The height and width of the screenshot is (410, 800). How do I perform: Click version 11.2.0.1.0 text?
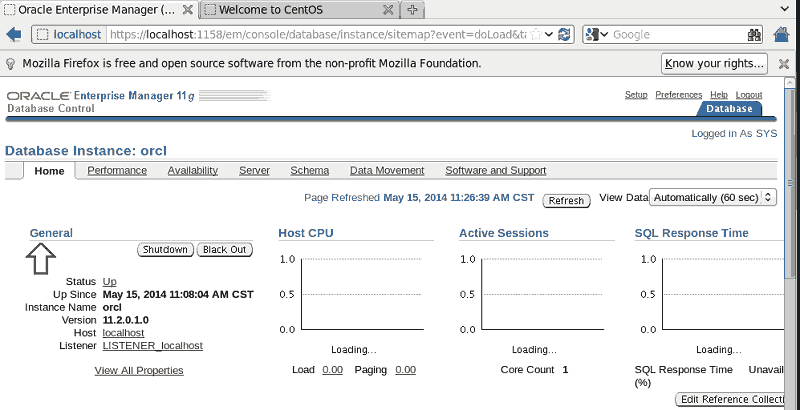[x=126, y=320]
